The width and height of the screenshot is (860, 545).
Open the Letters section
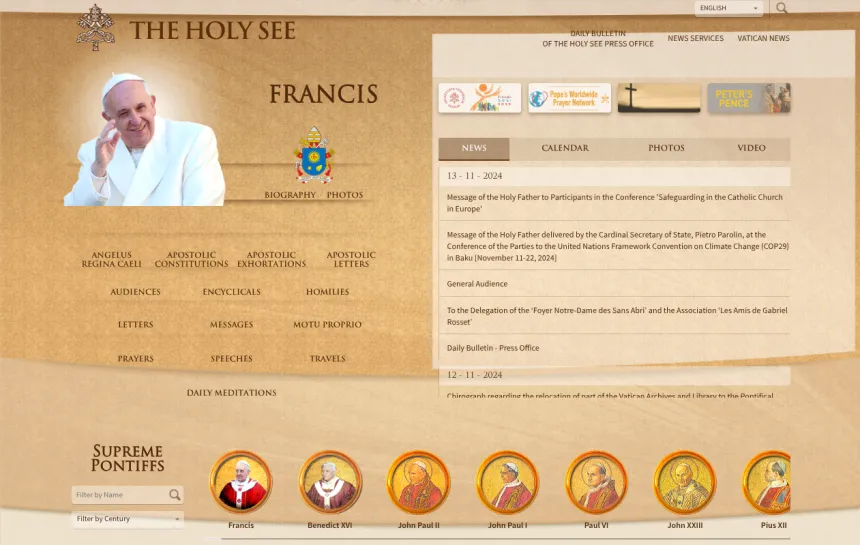tap(135, 325)
